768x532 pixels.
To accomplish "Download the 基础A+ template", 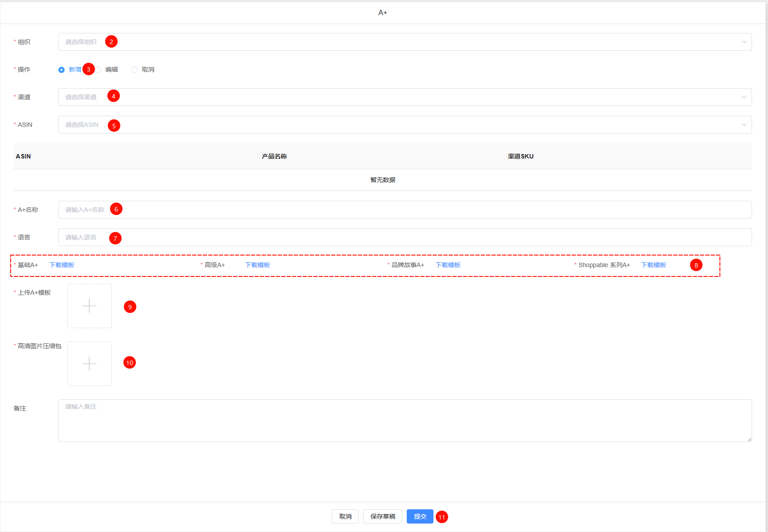I will 62,265.
